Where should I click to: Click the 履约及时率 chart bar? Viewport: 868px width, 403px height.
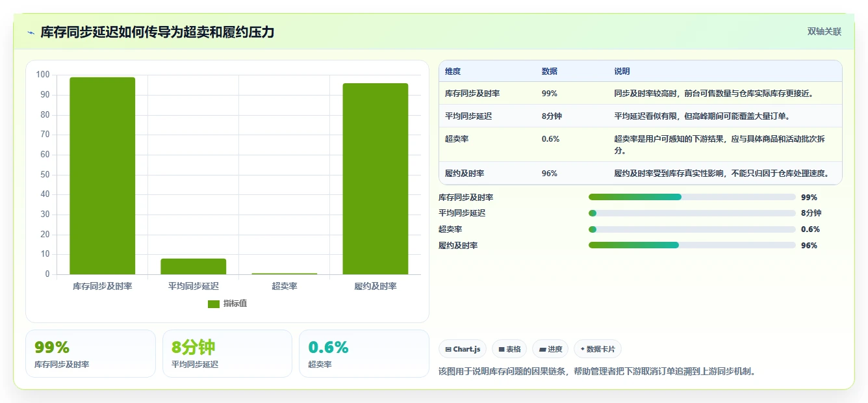click(x=376, y=179)
